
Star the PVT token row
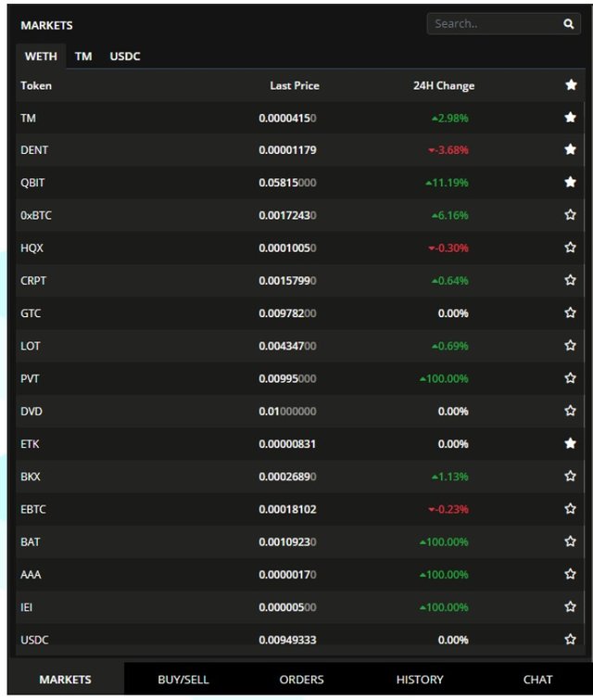(571, 378)
